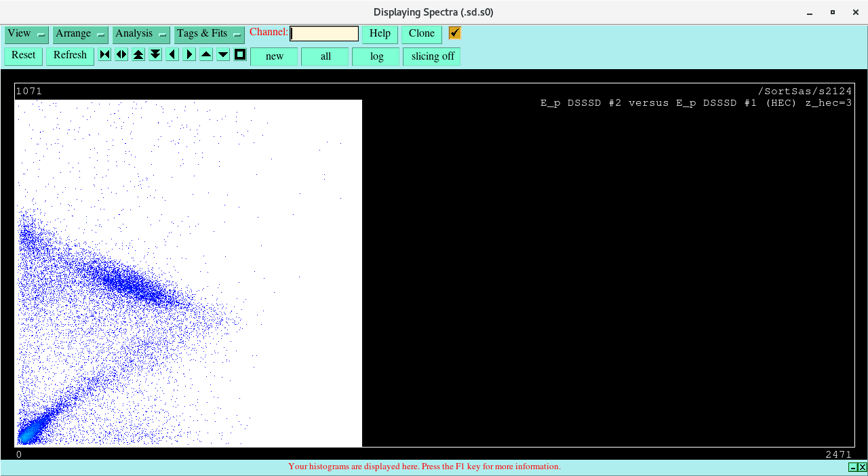Toggle the log scale button

point(376,56)
